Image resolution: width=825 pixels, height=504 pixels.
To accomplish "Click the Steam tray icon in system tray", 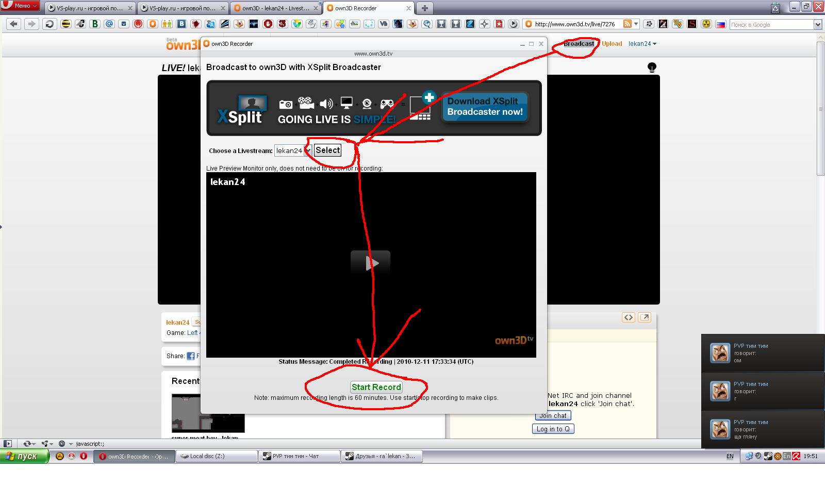I will (x=768, y=456).
